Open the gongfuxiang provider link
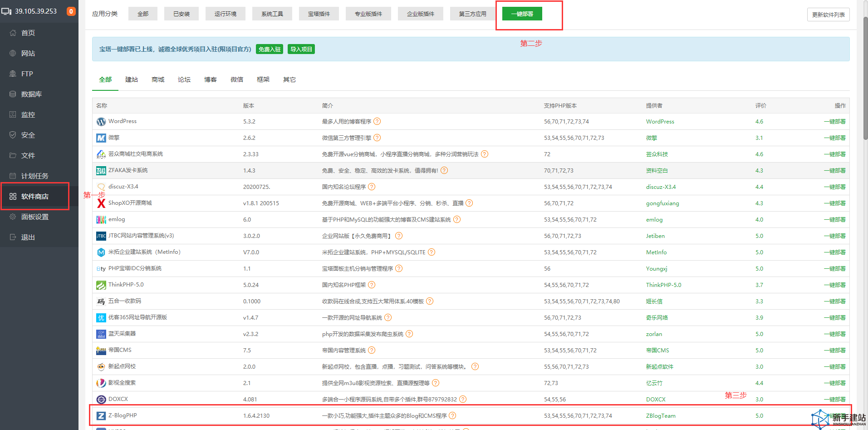The width and height of the screenshot is (868, 430). click(x=662, y=203)
